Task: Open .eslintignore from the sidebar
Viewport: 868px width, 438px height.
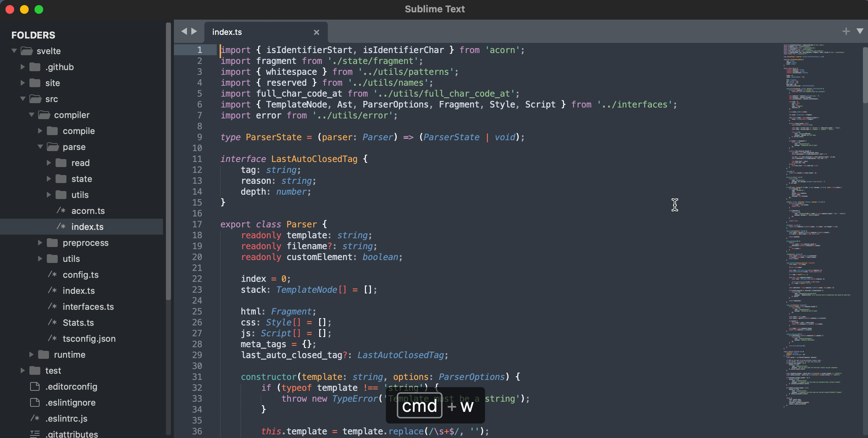Action: pyautogui.click(x=70, y=402)
